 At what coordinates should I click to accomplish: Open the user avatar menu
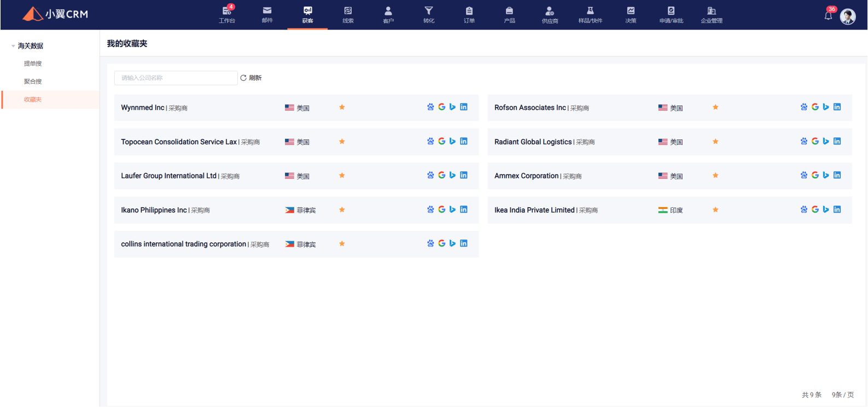click(848, 16)
